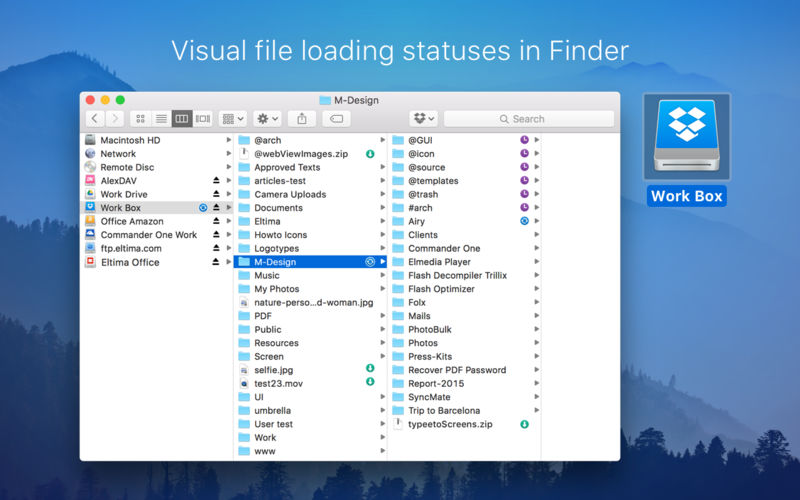Switch Finder to list view
The image size is (800, 500).
pos(161,119)
